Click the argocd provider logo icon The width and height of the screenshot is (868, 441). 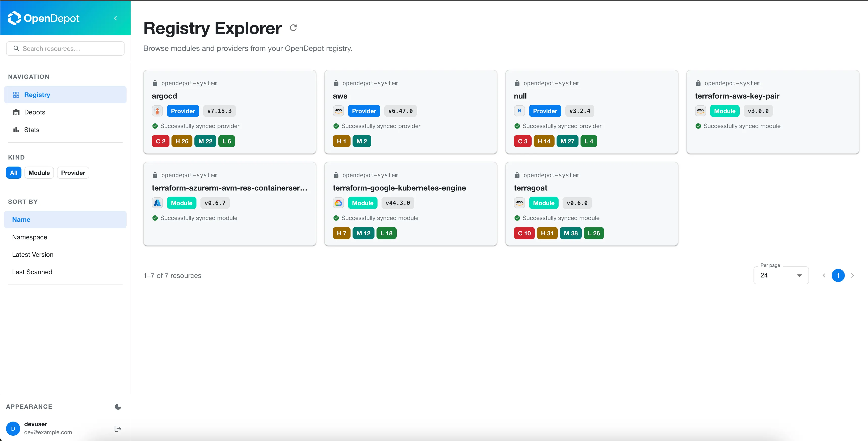click(x=157, y=111)
